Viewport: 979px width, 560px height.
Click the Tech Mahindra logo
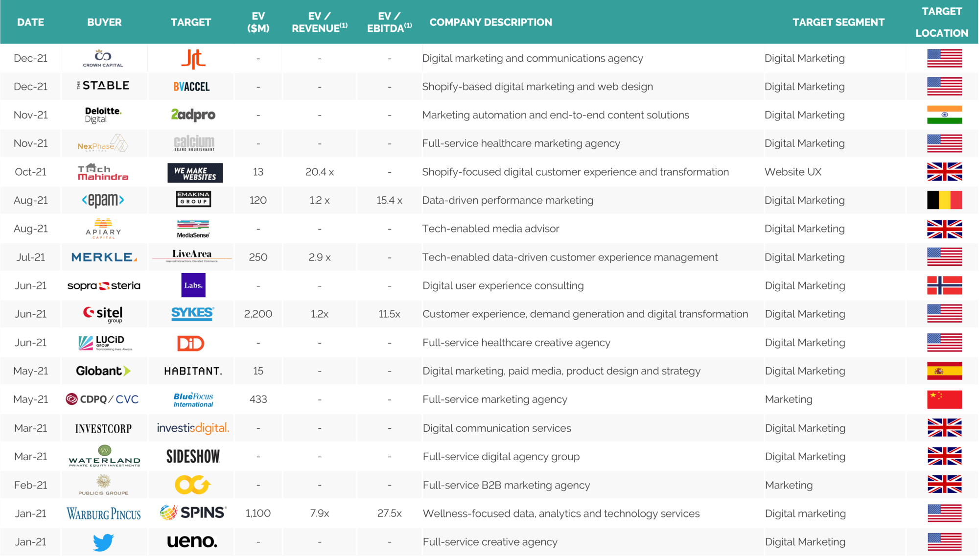pyautogui.click(x=103, y=172)
